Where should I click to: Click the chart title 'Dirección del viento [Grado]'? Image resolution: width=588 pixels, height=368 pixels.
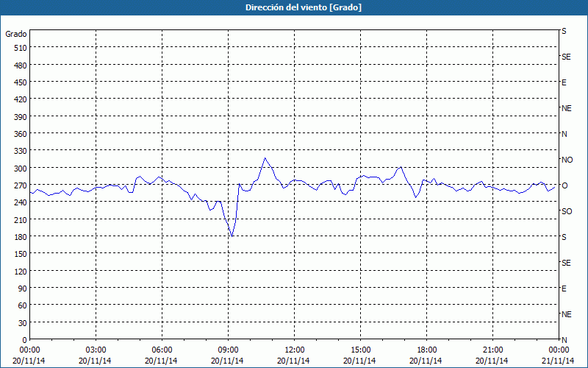tap(304, 7)
